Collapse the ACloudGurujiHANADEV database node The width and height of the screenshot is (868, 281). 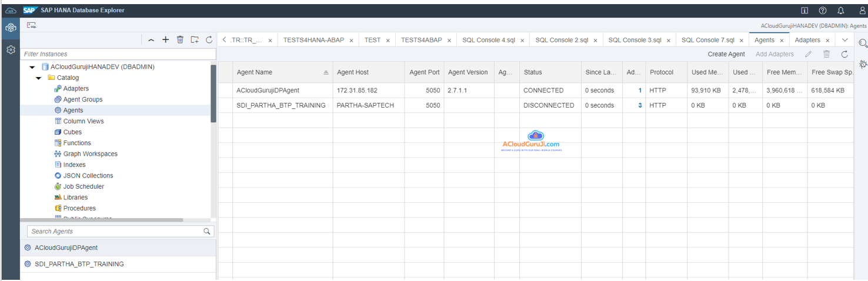[x=32, y=67]
